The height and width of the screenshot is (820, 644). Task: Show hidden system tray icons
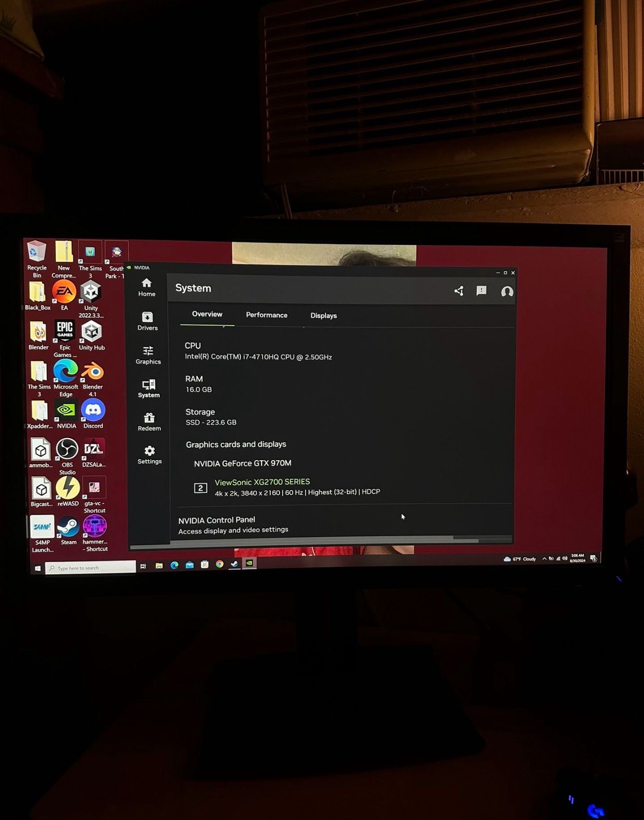click(x=544, y=558)
